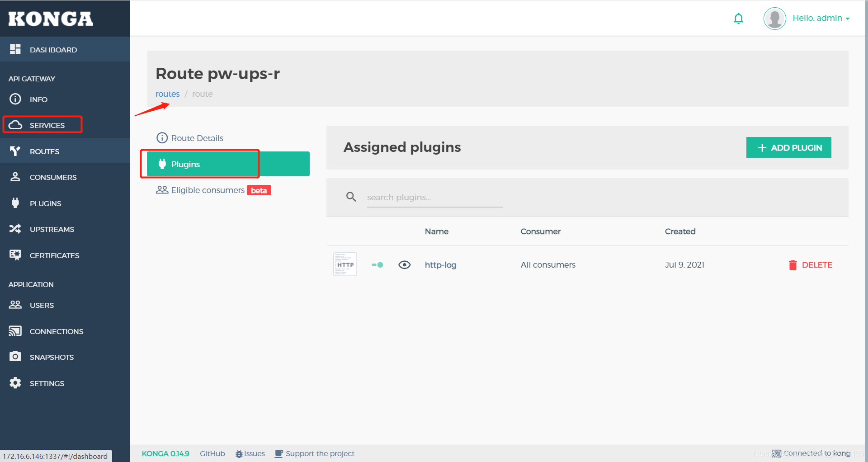Screen dimensions: 868x462
Task: Open the Hello, admin dropdown
Action: pos(821,18)
